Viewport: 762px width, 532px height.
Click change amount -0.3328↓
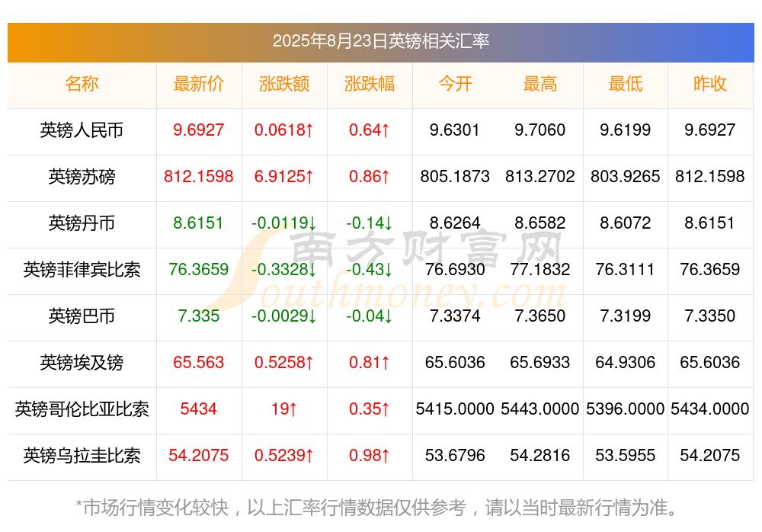coord(284,269)
